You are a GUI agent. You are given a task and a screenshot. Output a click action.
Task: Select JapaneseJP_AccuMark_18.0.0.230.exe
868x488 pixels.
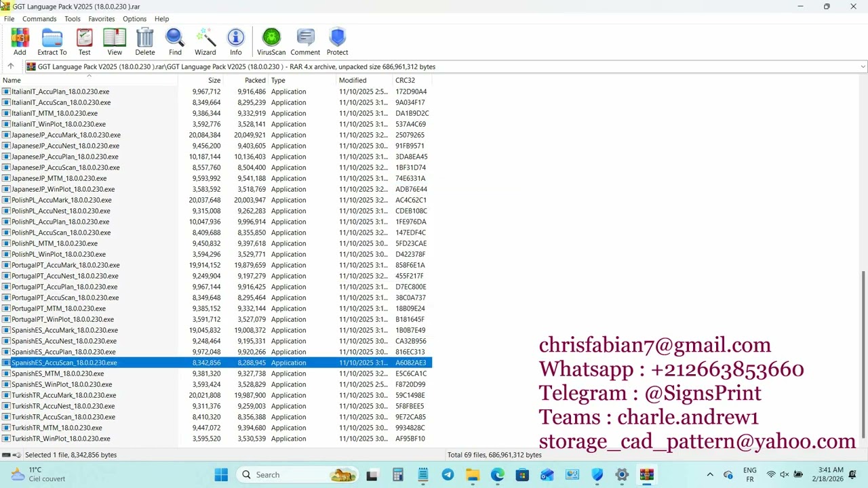click(x=66, y=135)
